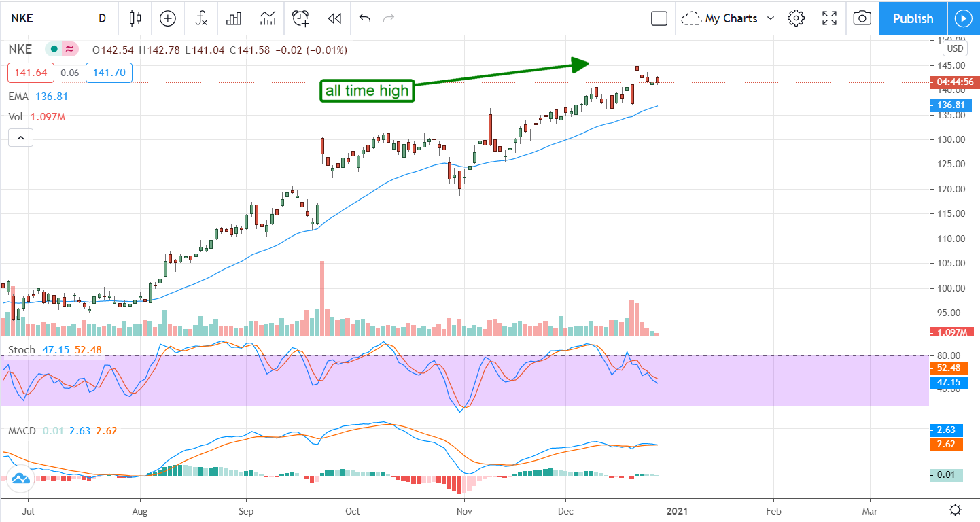Click the Compare or add symbol icon

167,18
